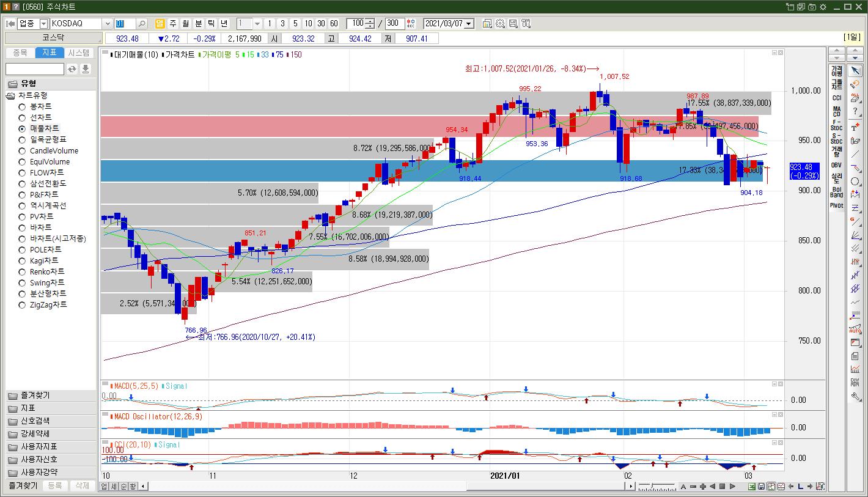This screenshot has height=497, width=868.
Task: Open the 업종 category dropdown
Action: coord(43,24)
